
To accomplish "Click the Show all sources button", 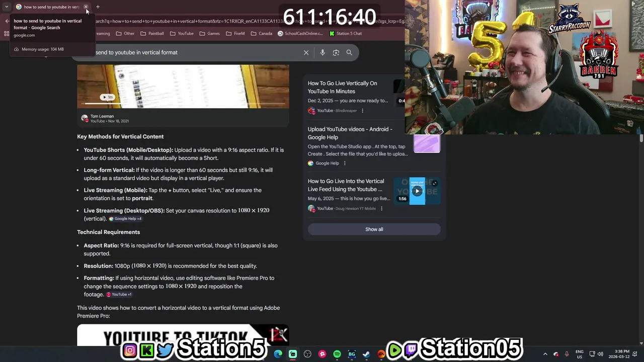I will tap(374, 229).
